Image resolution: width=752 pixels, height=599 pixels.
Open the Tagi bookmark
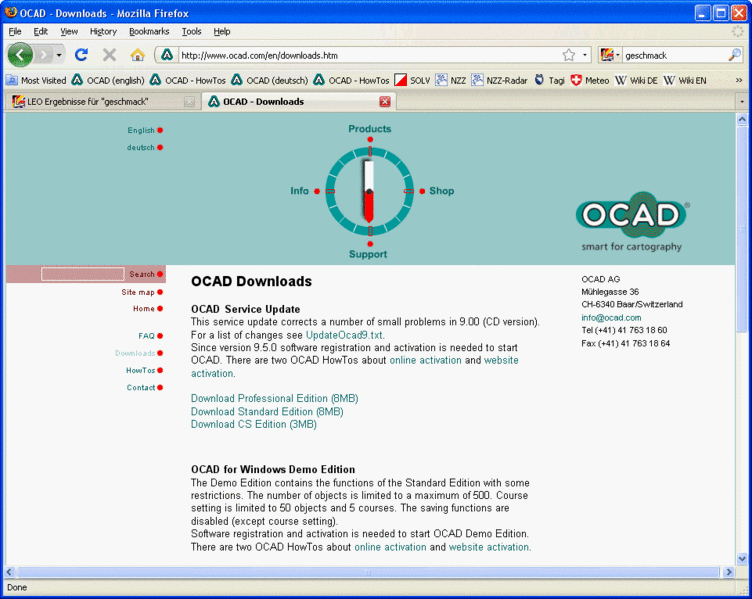click(x=550, y=80)
